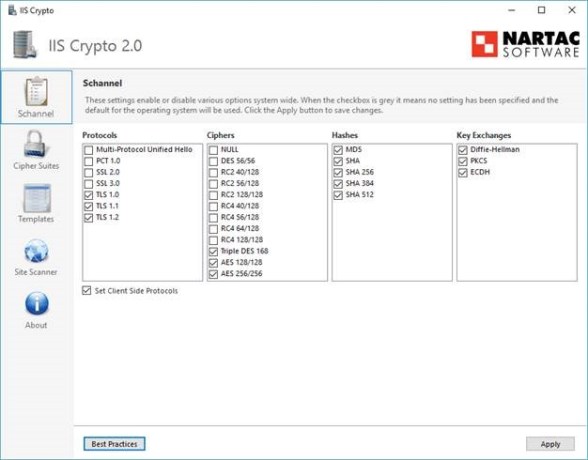Screen dimensions: 588x460
Task: Enable the RC4 64/128 cipher
Action: (213, 229)
